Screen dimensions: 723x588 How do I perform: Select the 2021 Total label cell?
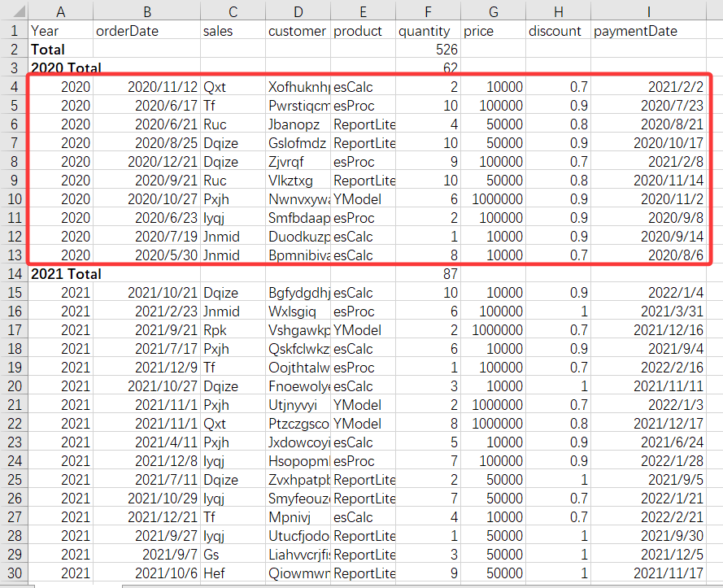pyautogui.click(x=61, y=274)
